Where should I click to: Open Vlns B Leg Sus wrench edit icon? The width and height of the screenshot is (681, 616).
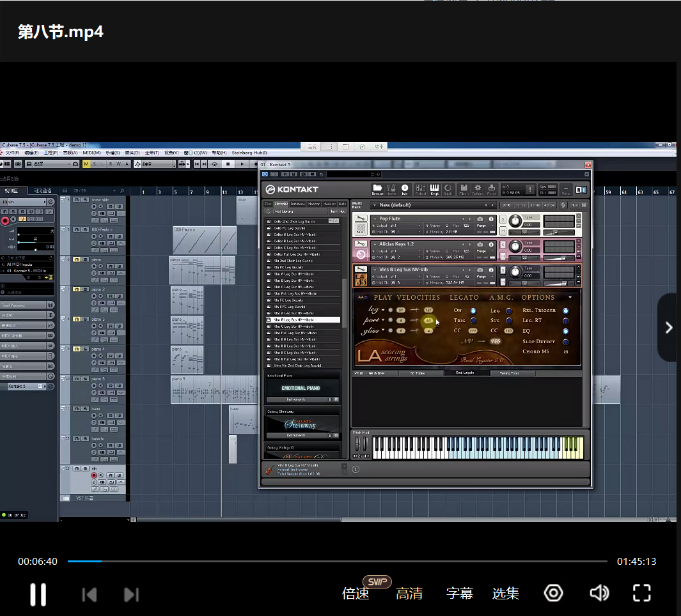(x=361, y=269)
